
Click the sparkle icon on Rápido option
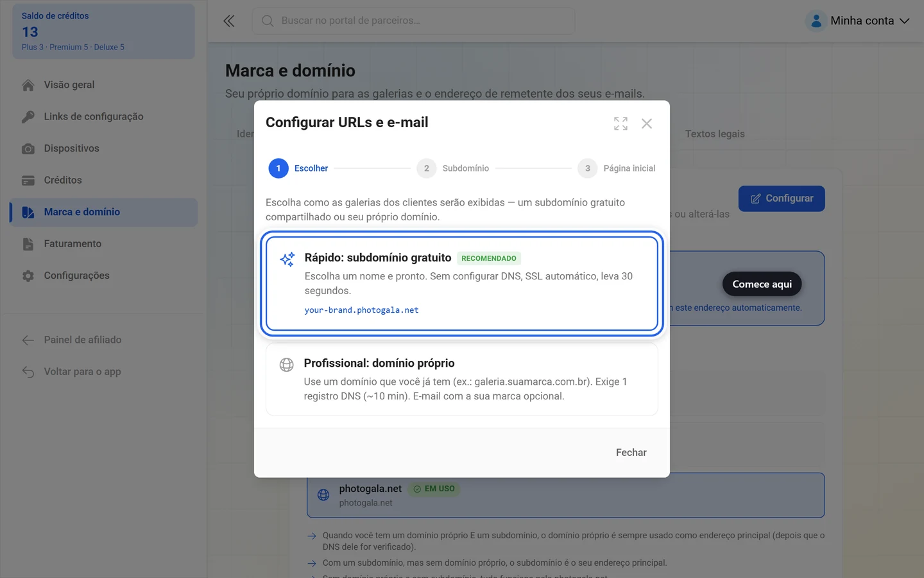coord(287,259)
